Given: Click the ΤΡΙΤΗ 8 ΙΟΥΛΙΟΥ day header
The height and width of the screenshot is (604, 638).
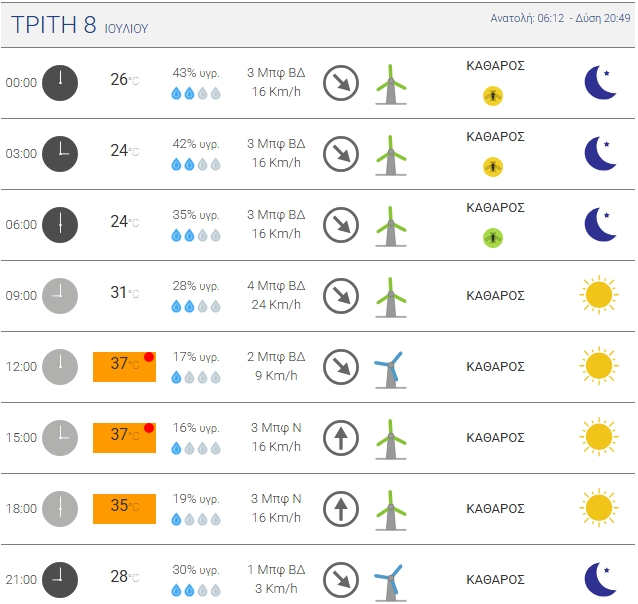Looking at the screenshot, I should pos(79,25).
